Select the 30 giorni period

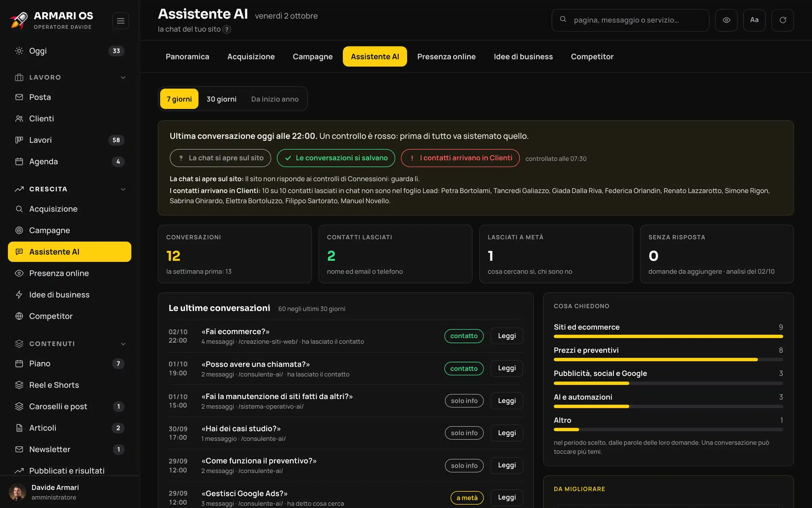221,99
